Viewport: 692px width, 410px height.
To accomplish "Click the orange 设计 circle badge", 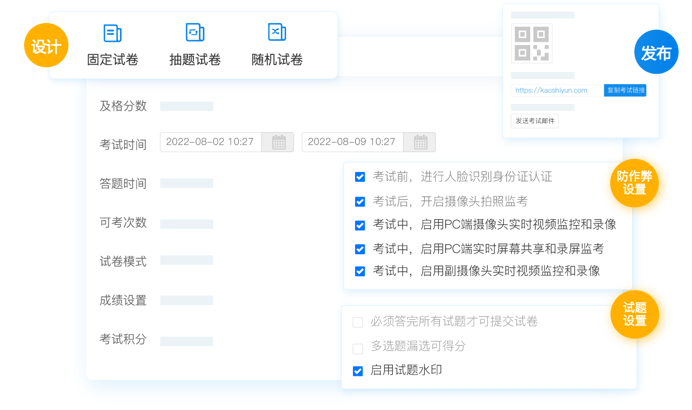I will click(x=46, y=46).
